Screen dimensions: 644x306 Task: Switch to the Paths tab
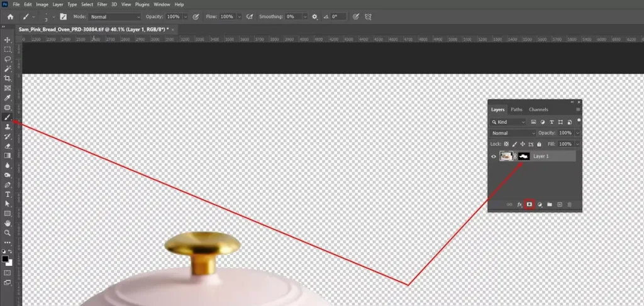516,109
